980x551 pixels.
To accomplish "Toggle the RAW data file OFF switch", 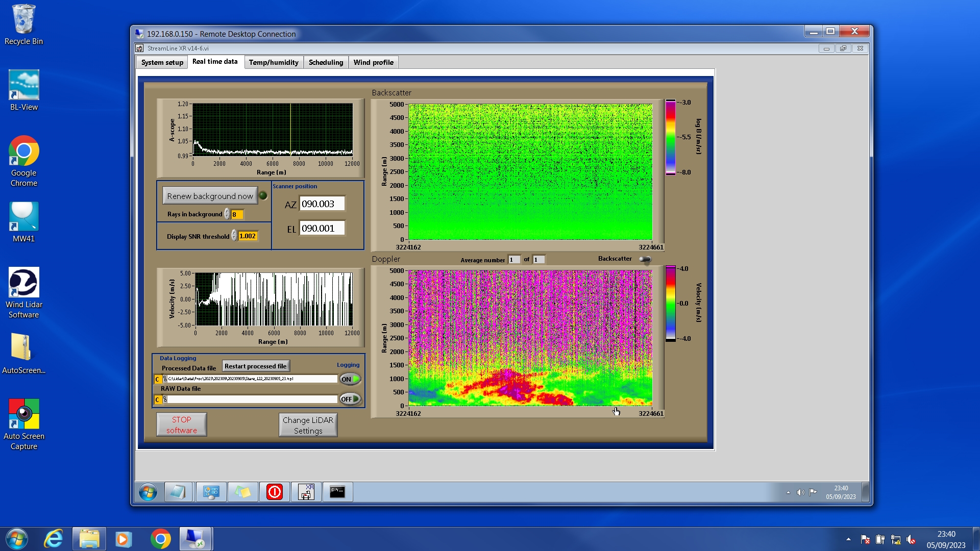I will point(350,399).
